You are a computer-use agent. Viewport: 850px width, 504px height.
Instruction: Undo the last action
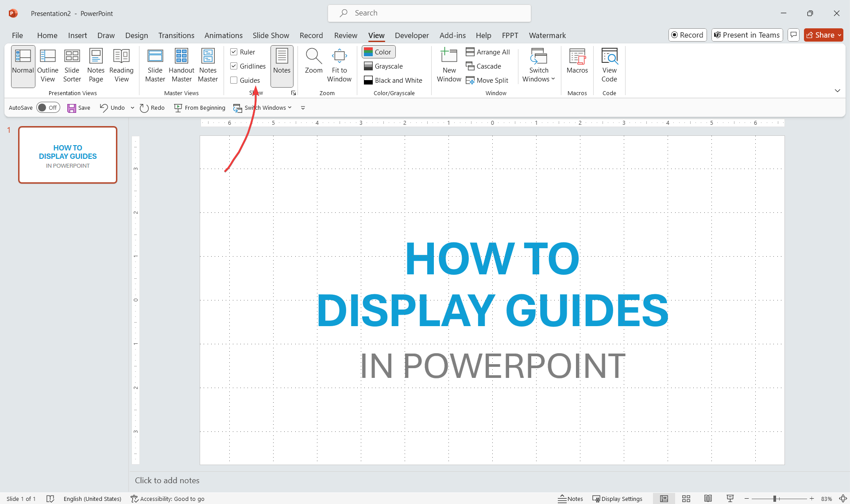click(112, 108)
